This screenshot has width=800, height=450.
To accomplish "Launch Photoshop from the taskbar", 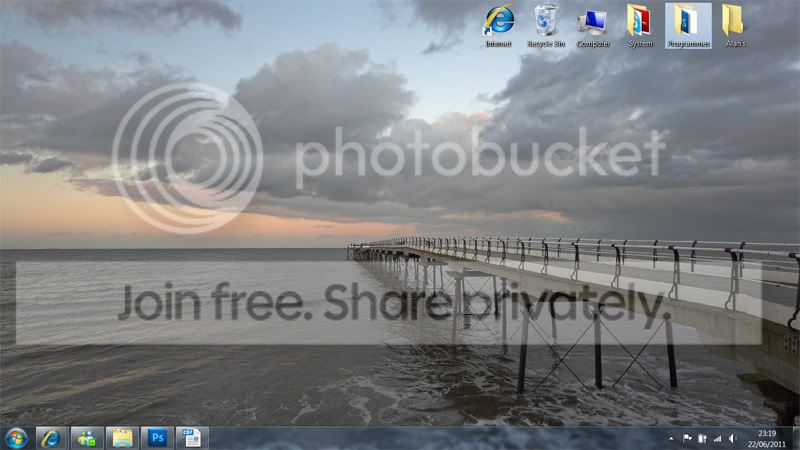I will click(x=156, y=437).
